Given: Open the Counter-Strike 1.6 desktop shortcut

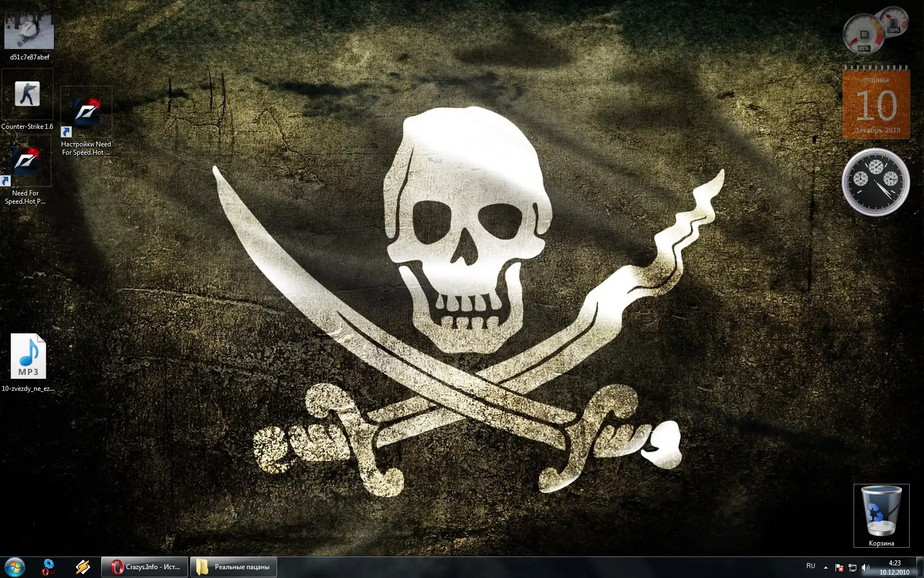Looking at the screenshot, I should click(x=27, y=95).
